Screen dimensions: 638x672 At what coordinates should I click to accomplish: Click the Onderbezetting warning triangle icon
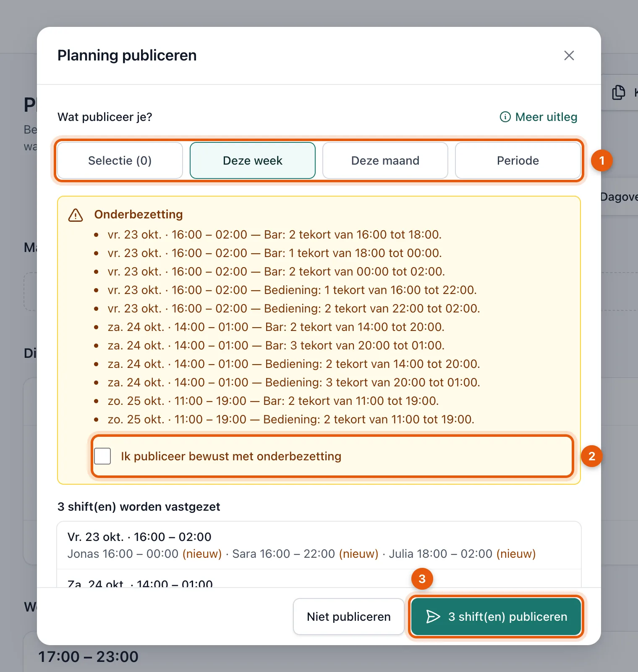tap(76, 215)
